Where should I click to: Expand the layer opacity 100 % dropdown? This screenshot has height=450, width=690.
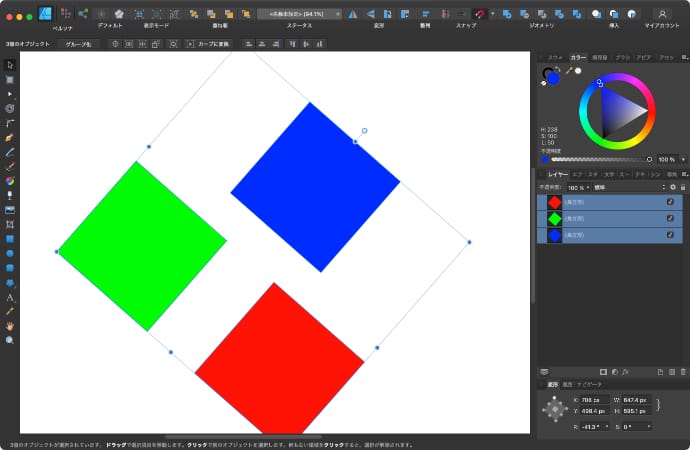click(577, 187)
